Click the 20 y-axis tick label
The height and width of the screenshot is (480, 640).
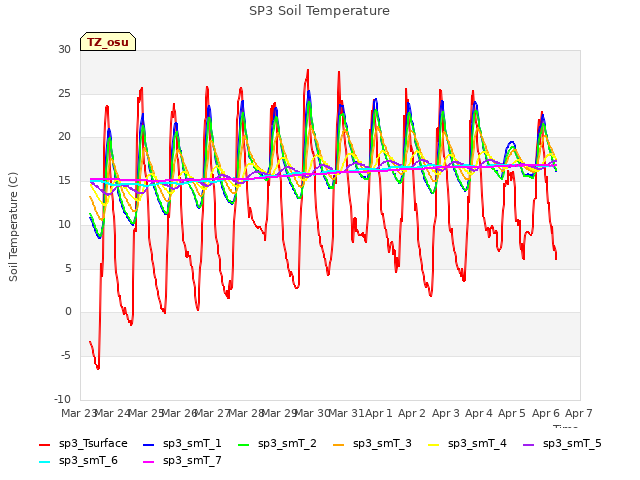coord(64,137)
